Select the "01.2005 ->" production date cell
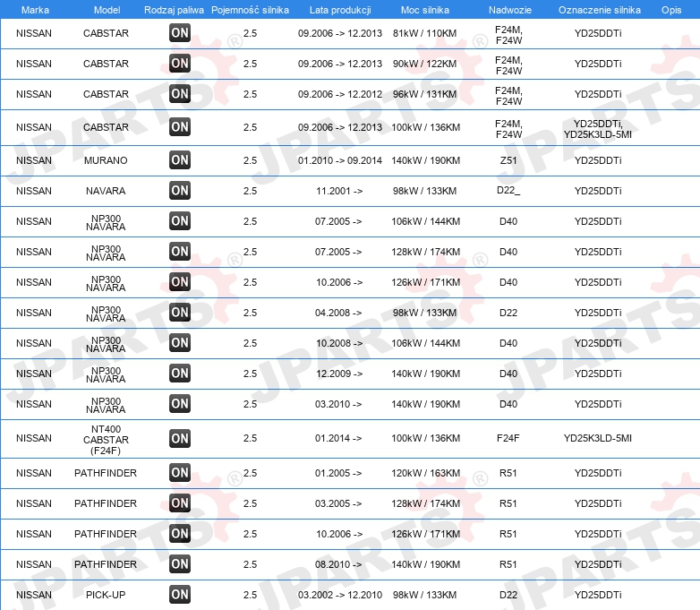Screen dimensions: 700x610 coord(338,473)
